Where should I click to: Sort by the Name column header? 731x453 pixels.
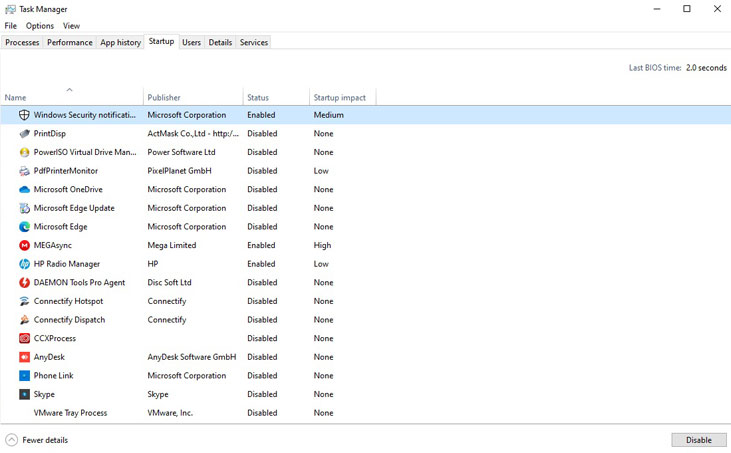[x=72, y=97]
